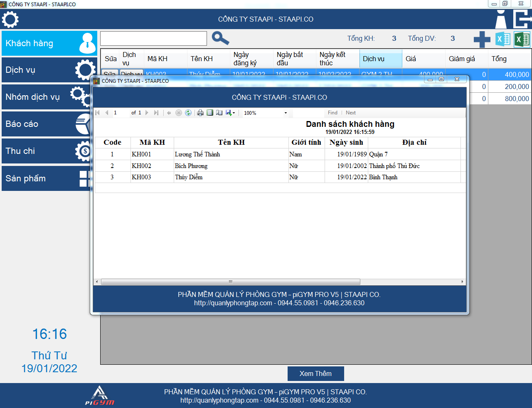Expand the 100% zoom level dropdown
The height and width of the screenshot is (408, 532).
click(286, 113)
